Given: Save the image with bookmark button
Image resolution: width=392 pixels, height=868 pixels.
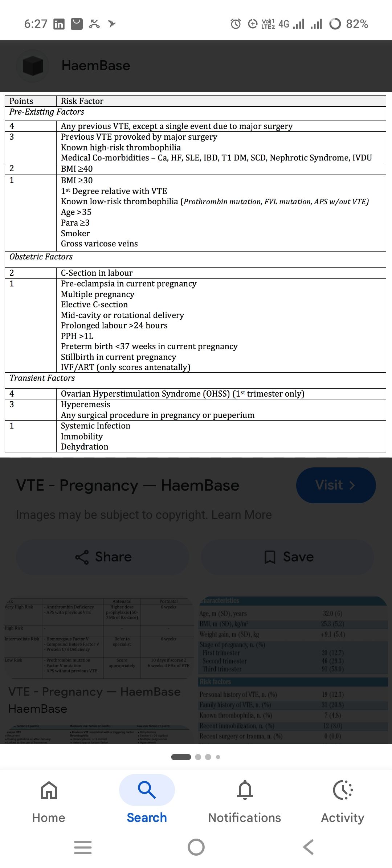Looking at the screenshot, I should tap(288, 557).
